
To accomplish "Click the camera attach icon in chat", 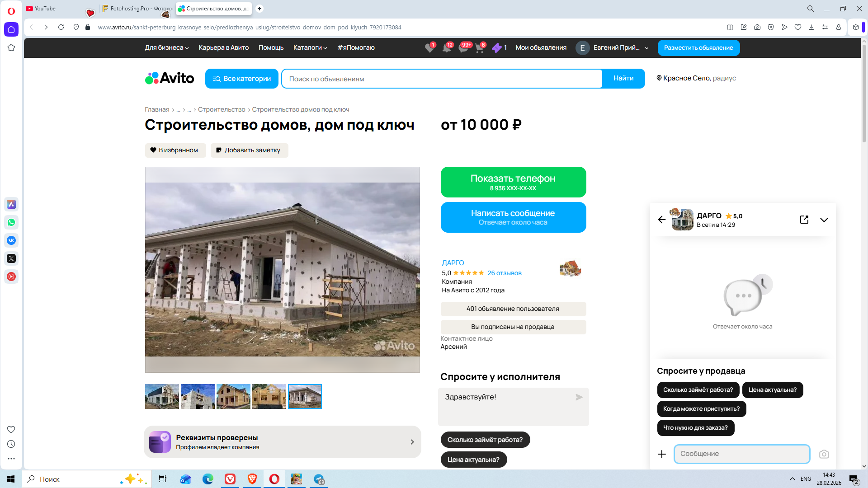I will 824,454.
